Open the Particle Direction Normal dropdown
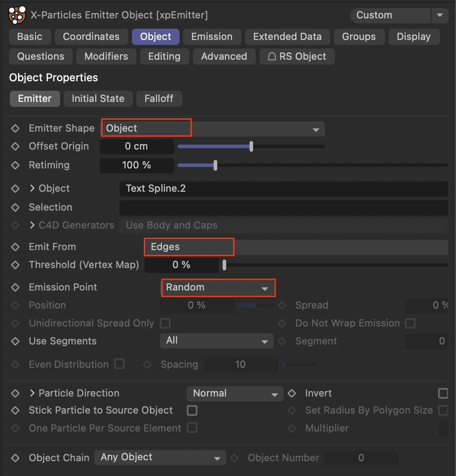 (235, 394)
